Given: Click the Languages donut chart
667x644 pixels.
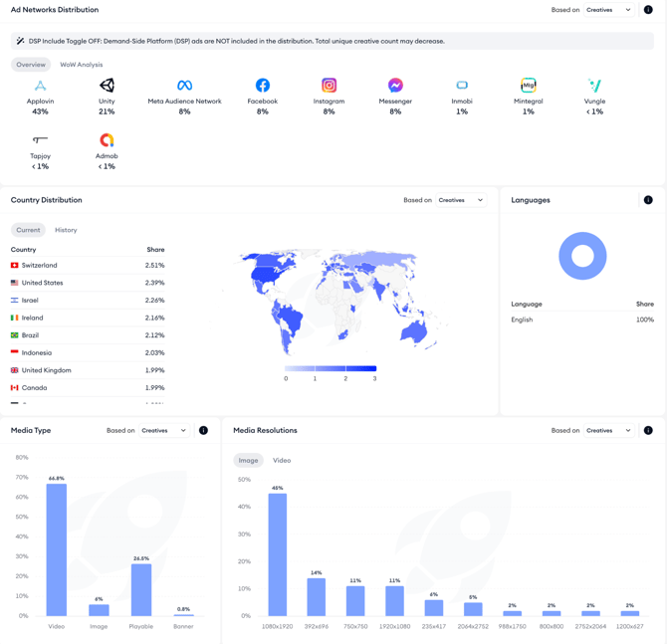Looking at the screenshot, I should (x=582, y=256).
